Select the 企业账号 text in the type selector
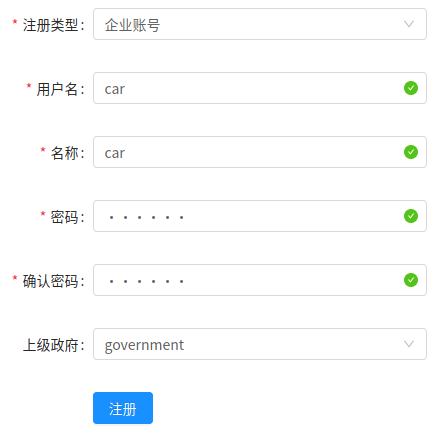 tap(132, 25)
